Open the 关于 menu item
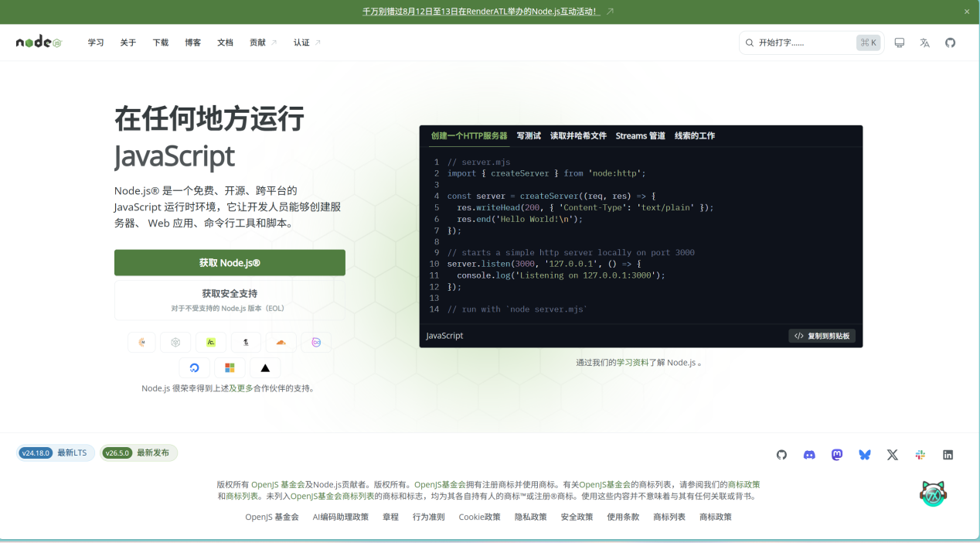This screenshot has width=980, height=543. point(128,43)
